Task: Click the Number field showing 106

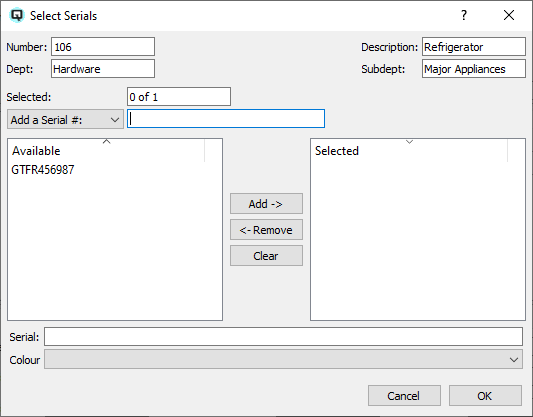Action: click(103, 47)
